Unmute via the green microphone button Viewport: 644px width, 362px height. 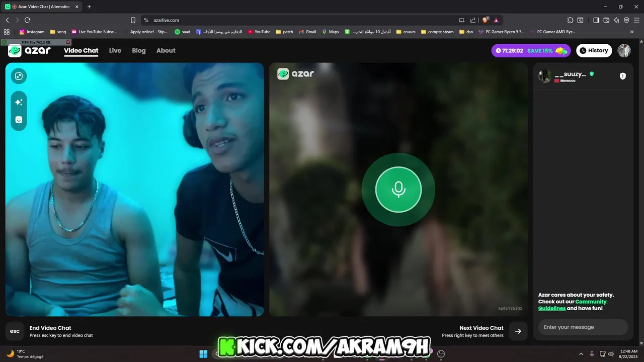(398, 190)
